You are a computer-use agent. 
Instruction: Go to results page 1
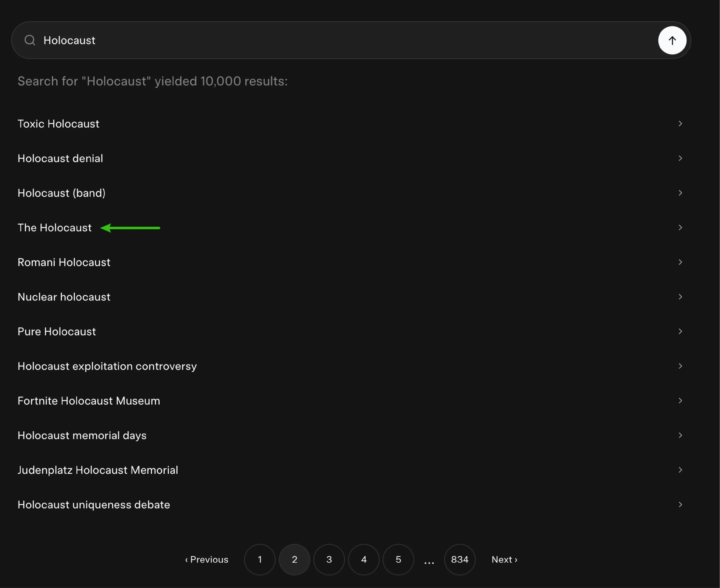tap(260, 560)
